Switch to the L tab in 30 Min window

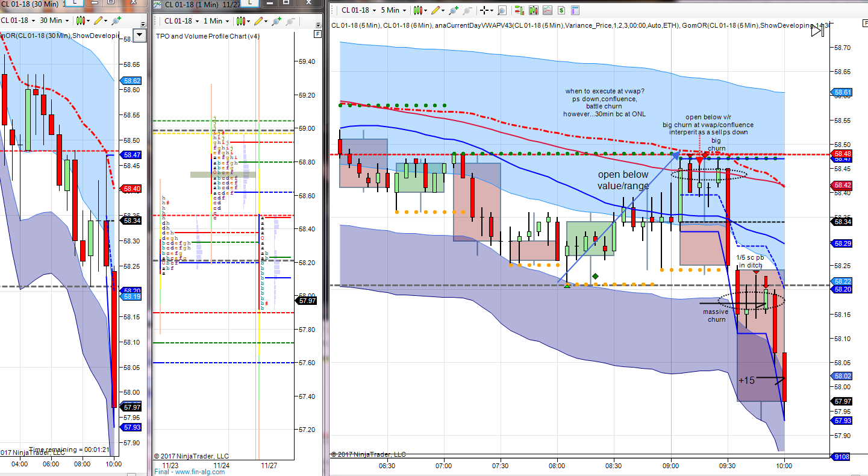[x=74, y=3]
